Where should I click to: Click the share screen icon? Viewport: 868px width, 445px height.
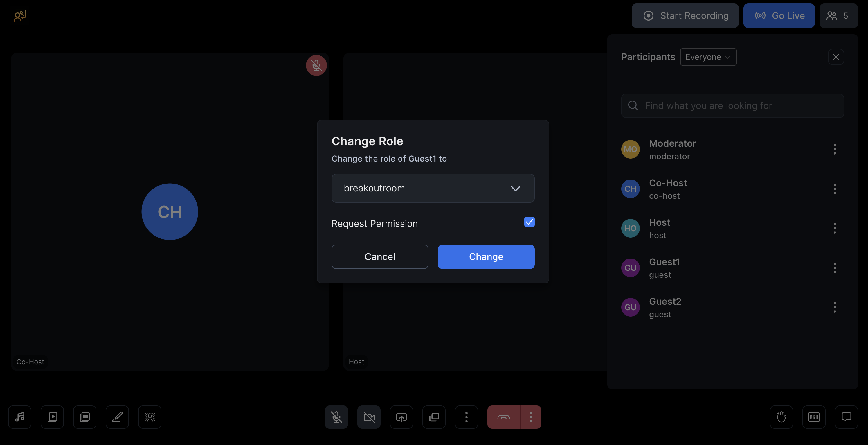(x=401, y=417)
